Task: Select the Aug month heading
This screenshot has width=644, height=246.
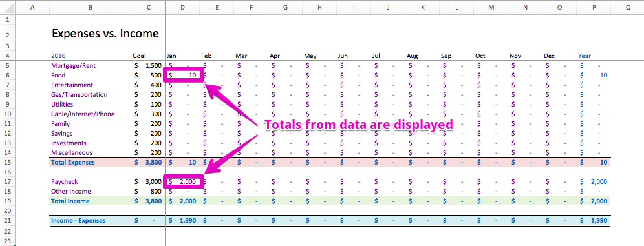Action: point(413,56)
